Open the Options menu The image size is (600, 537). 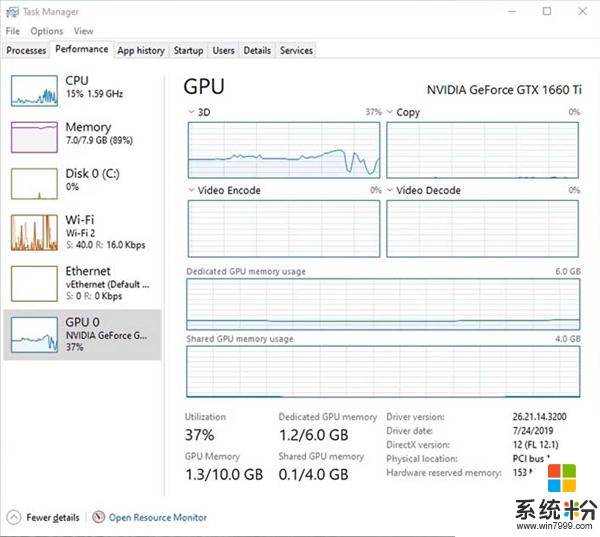(x=47, y=31)
